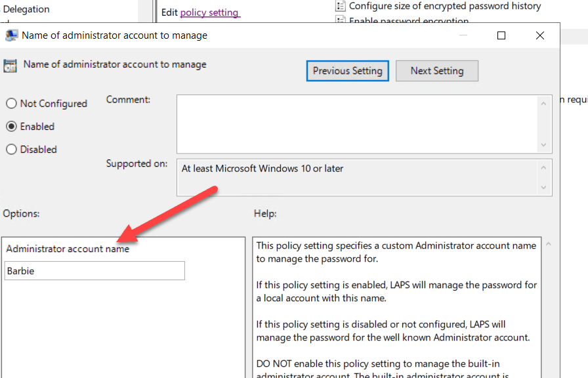Select the Not Configured radio button

(x=10, y=103)
